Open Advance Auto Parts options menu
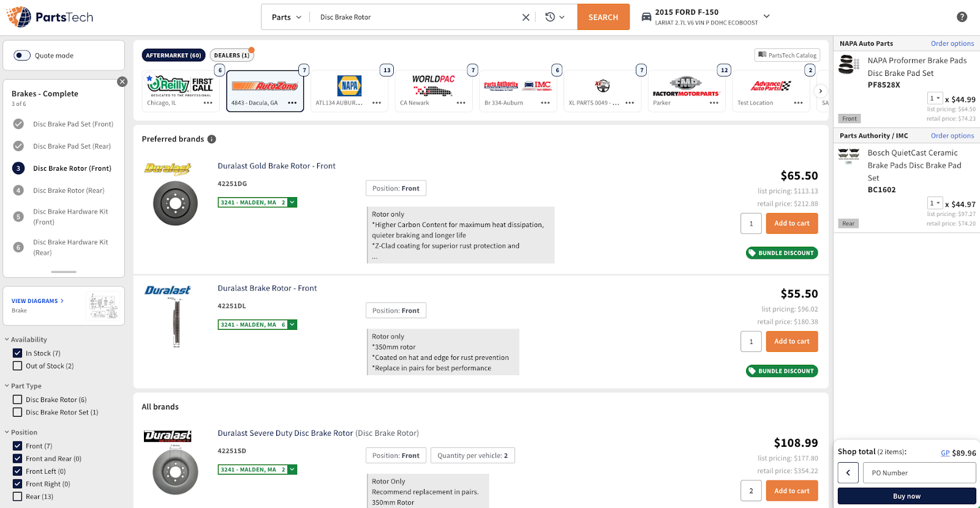Viewport: 980px width, 508px height. click(798, 103)
